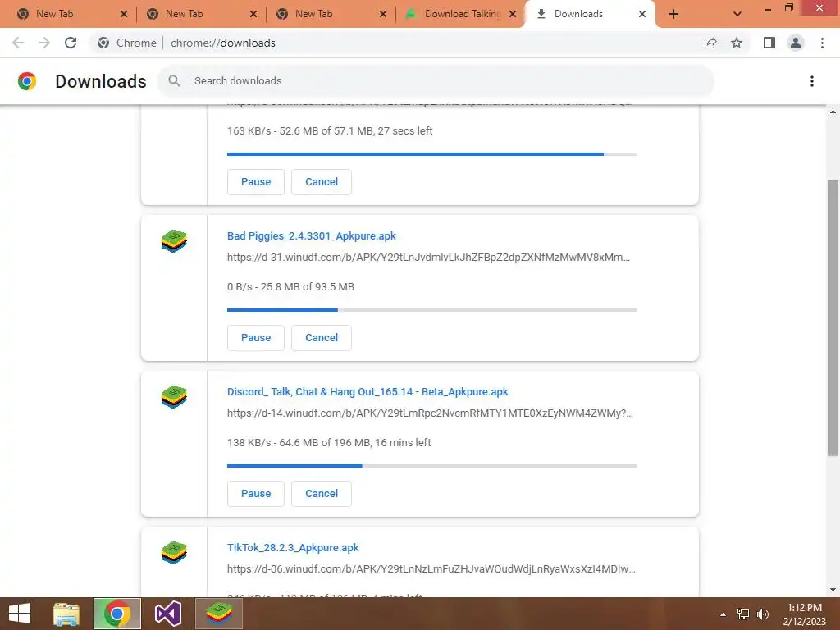Image resolution: width=840 pixels, height=630 pixels.
Task: Cancel the Bad Piggies download
Action: (322, 337)
